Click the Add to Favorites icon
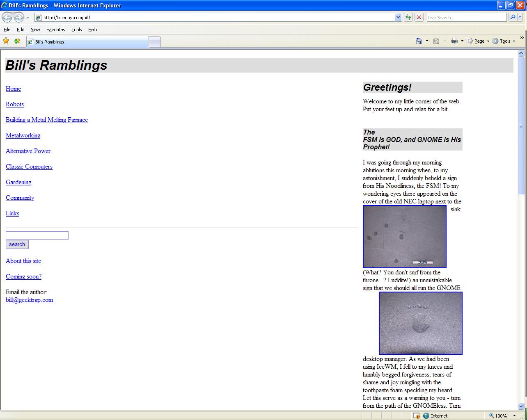The height and width of the screenshot is (420, 527). click(x=17, y=41)
